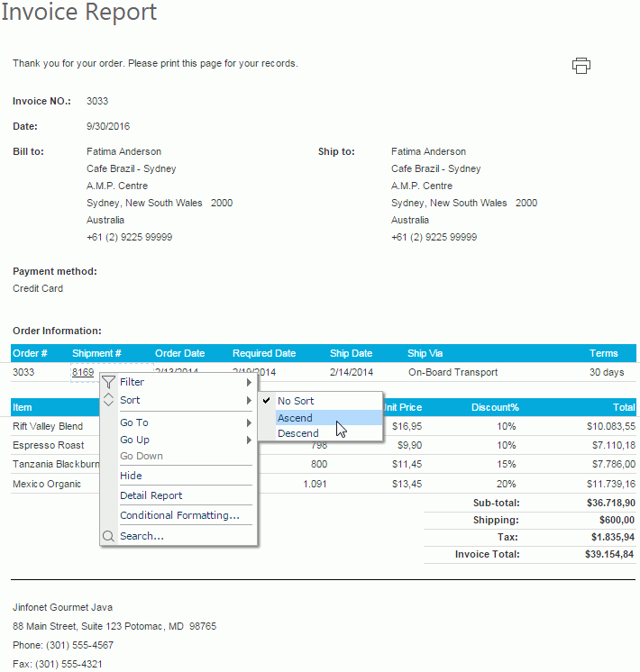This screenshot has width=640, height=672.
Task: Click the Credit Card payment method
Action: [38, 288]
